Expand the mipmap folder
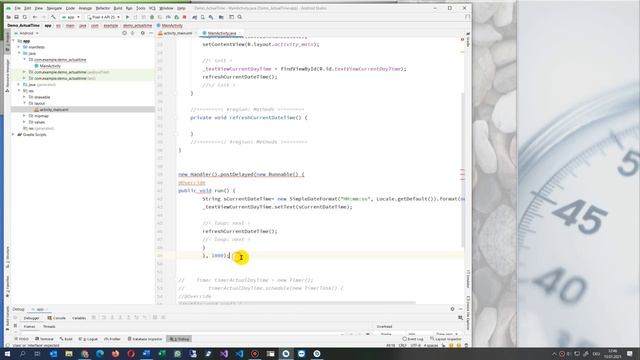This screenshot has height=360, width=640. [x=24, y=116]
